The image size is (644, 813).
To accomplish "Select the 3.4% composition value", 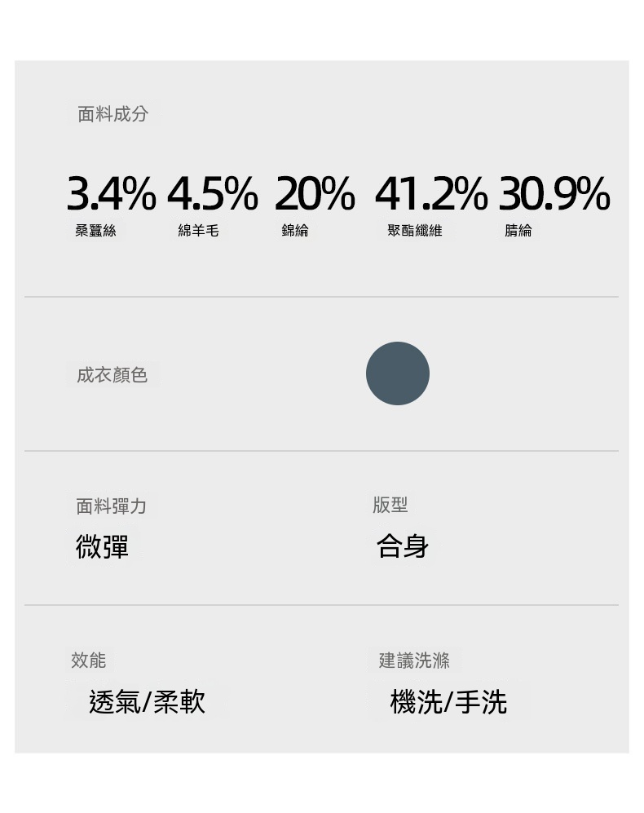I will pyautogui.click(x=110, y=195).
